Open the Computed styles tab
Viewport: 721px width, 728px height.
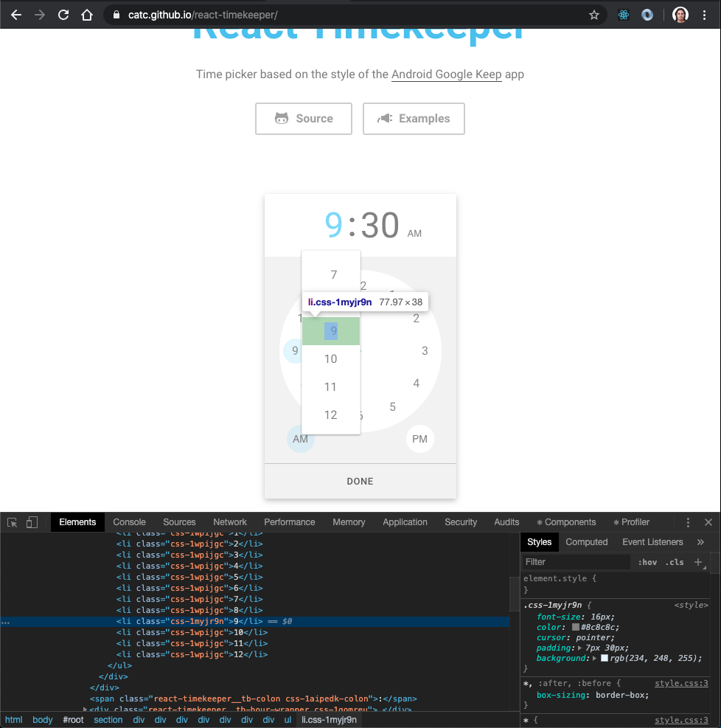pyautogui.click(x=587, y=541)
